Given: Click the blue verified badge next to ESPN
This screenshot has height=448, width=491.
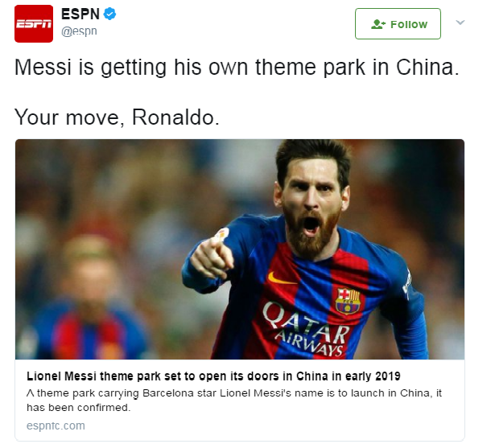Looking at the screenshot, I should tap(109, 14).
